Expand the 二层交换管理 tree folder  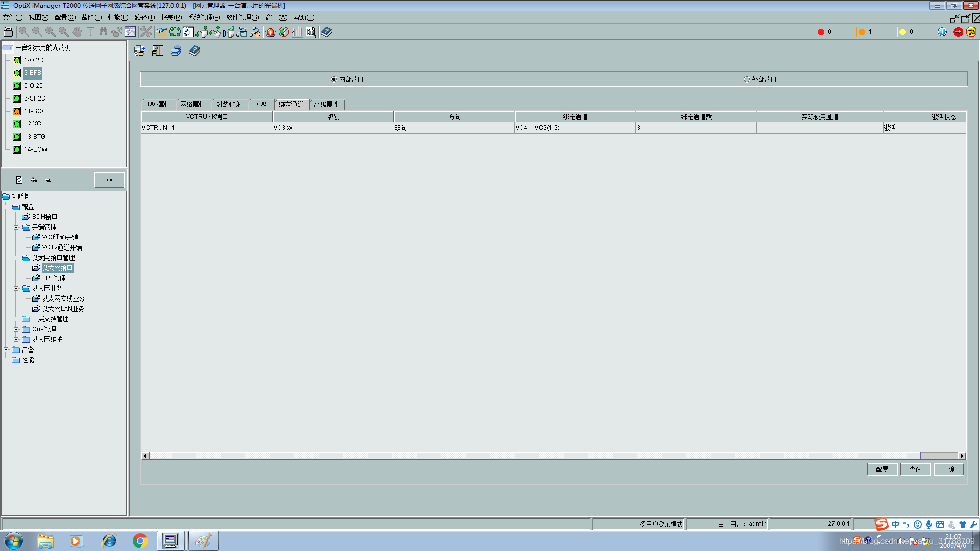[x=16, y=319]
